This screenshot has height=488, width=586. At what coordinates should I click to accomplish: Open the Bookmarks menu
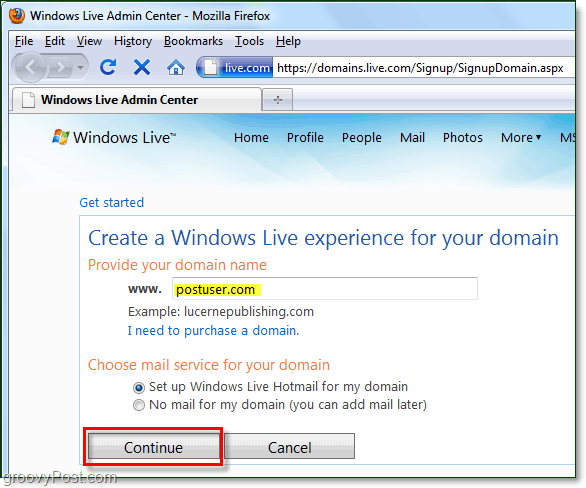(x=193, y=41)
